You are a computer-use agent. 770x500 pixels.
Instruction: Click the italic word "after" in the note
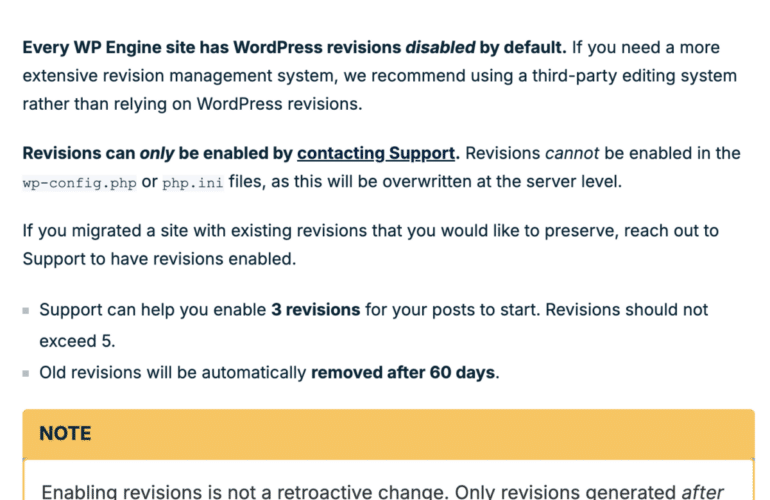[x=702, y=492]
